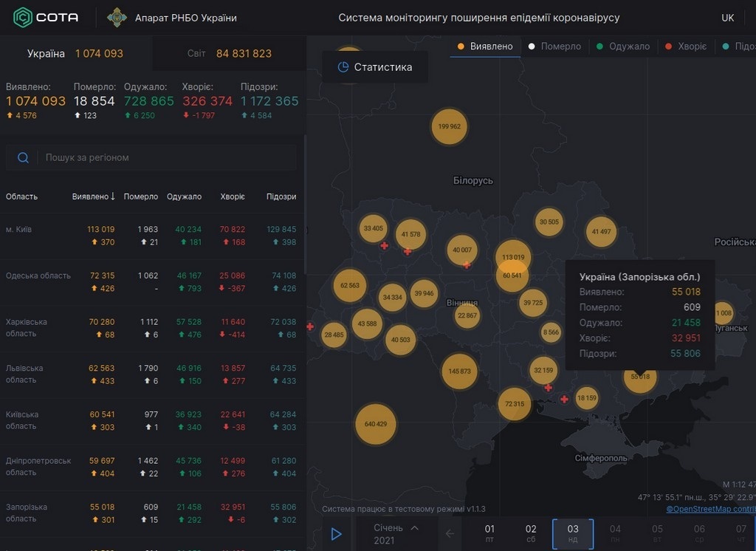The width and height of the screenshot is (756, 551).
Task: Click map bubble 34 334
Action: [x=393, y=297]
